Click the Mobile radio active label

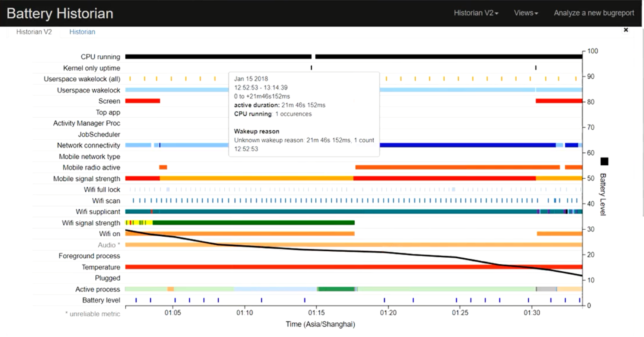coord(91,167)
